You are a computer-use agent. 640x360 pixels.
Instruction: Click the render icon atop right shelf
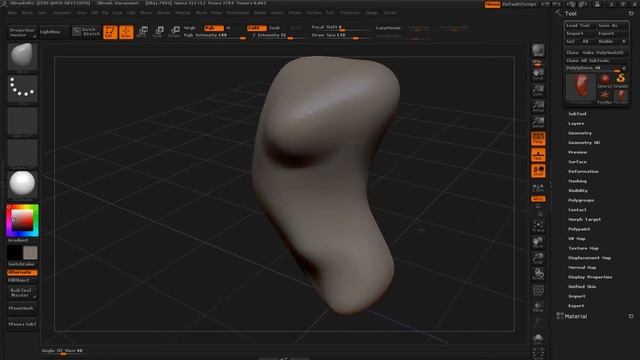(x=538, y=51)
